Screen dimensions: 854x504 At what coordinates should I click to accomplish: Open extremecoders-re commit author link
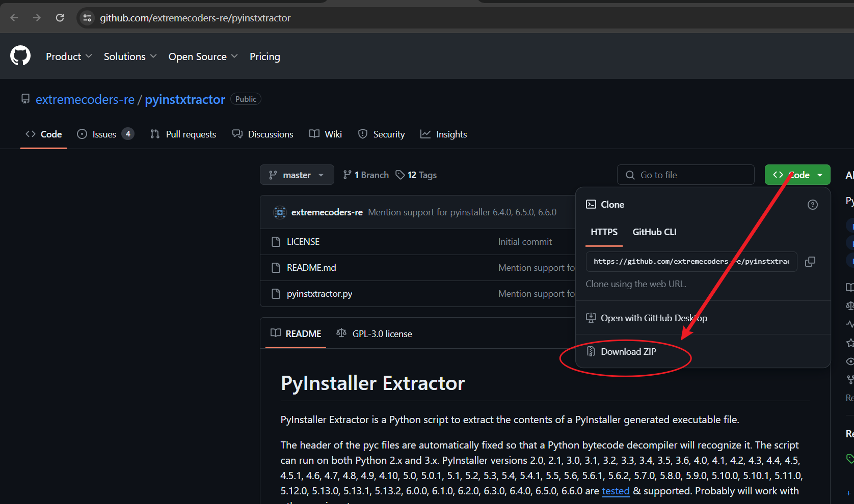[x=327, y=212]
